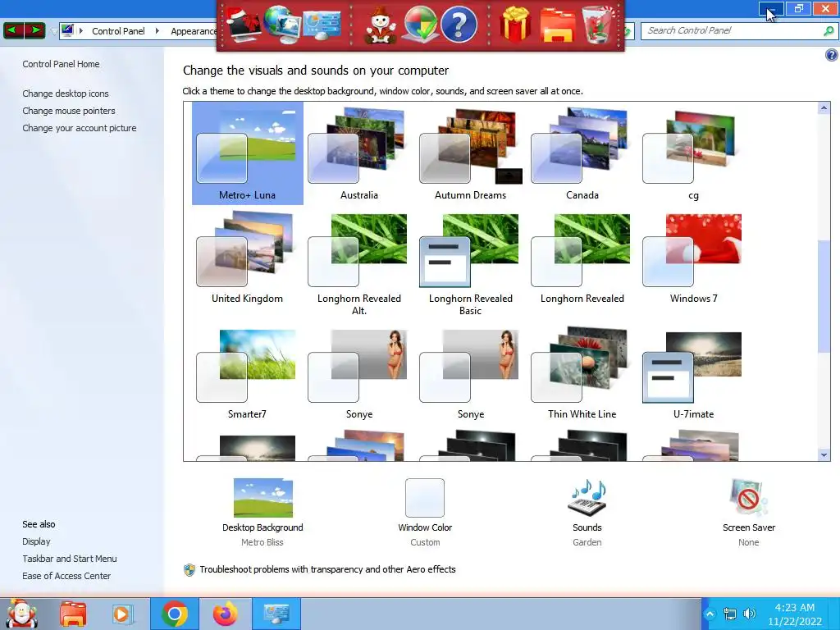Open the blue question mark help icon
Viewport: 840px width, 630px height.
click(x=459, y=24)
